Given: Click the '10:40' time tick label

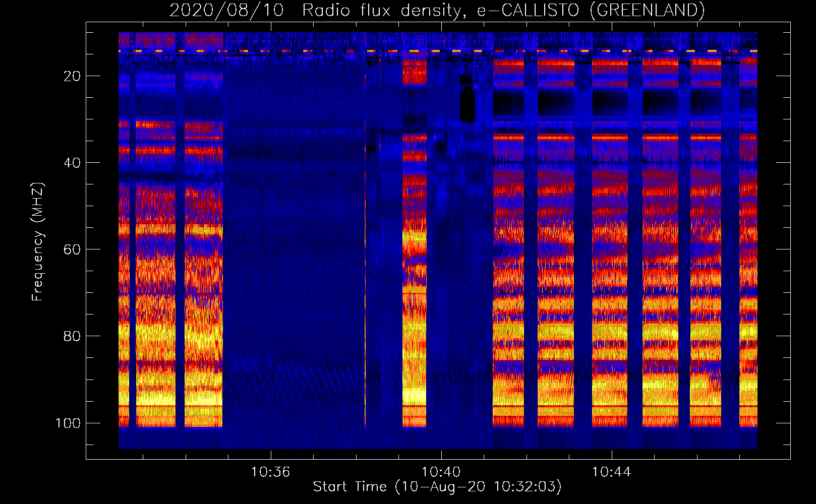Looking at the screenshot, I should (441, 472).
